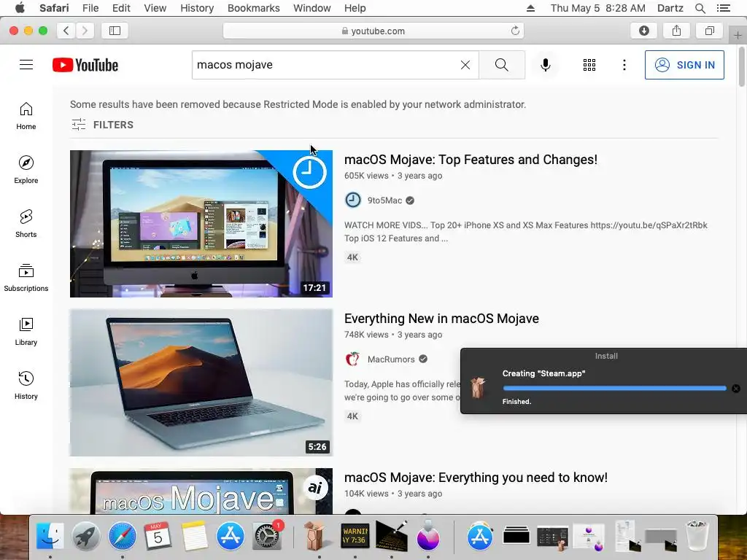Click the 17:21 video thumbnail
The height and width of the screenshot is (560, 747).
click(201, 224)
